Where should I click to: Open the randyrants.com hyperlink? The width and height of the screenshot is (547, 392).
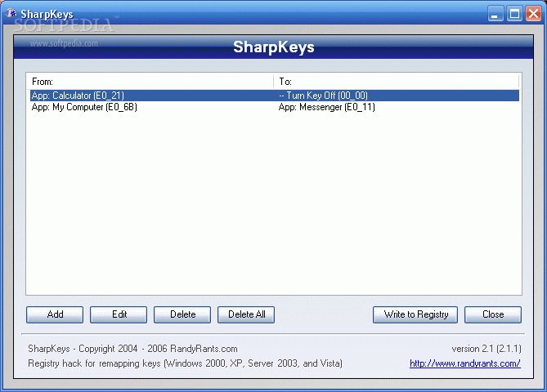click(x=465, y=363)
